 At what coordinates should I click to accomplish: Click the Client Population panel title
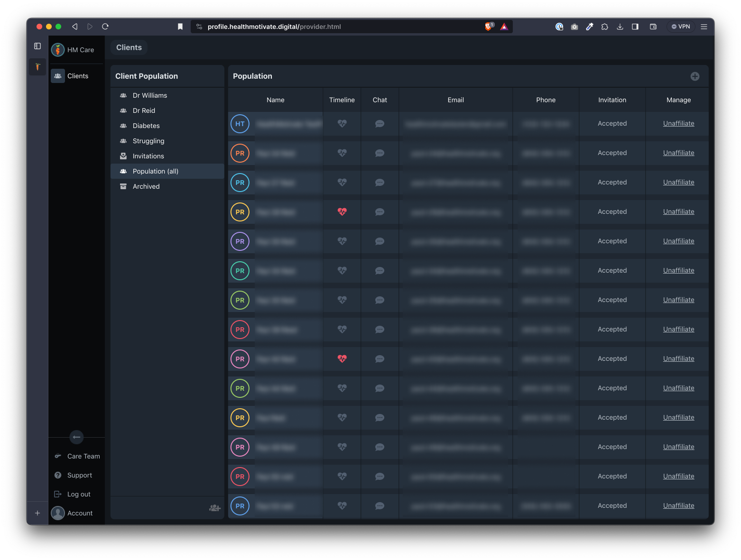click(147, 76)
